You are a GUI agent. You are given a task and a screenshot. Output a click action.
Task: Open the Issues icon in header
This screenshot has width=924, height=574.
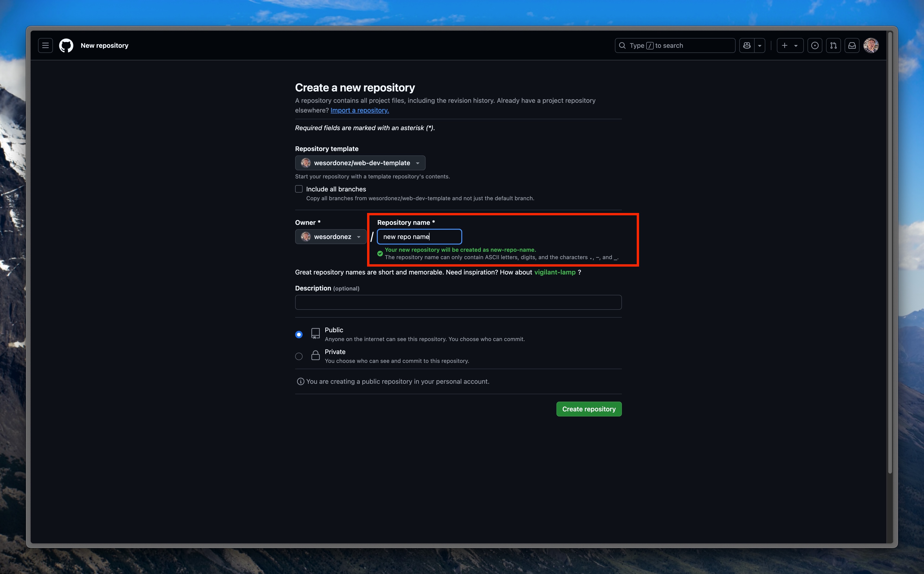click(x=815, y=45)
